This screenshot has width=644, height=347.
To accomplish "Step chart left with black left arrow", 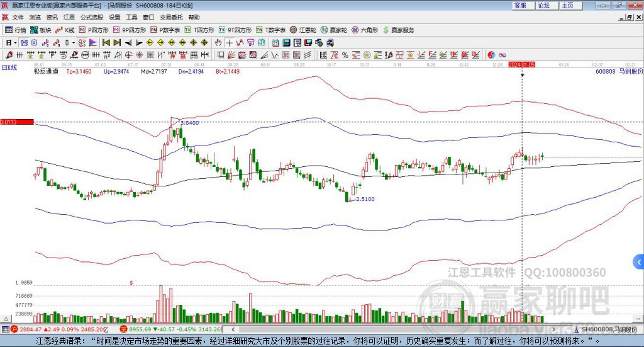I will tap(128, 43).
